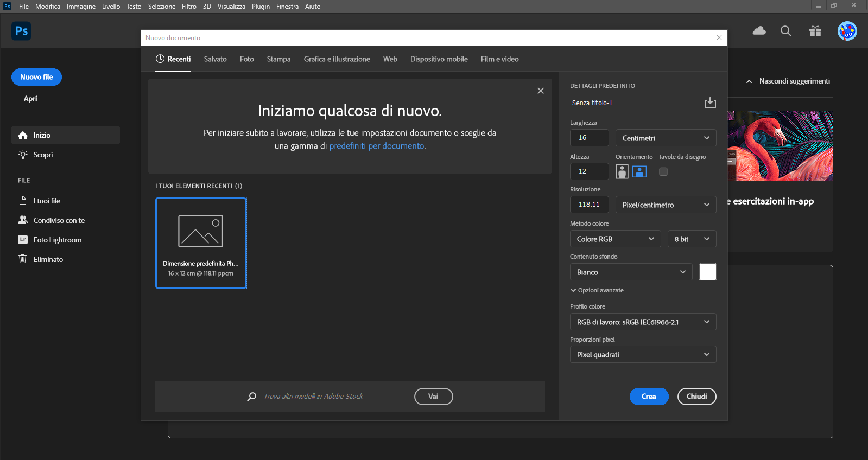Close the Nuovo documento dialog
Image resolution: width=868 pixels, height=460 pixels.
[x=719, y=37]
